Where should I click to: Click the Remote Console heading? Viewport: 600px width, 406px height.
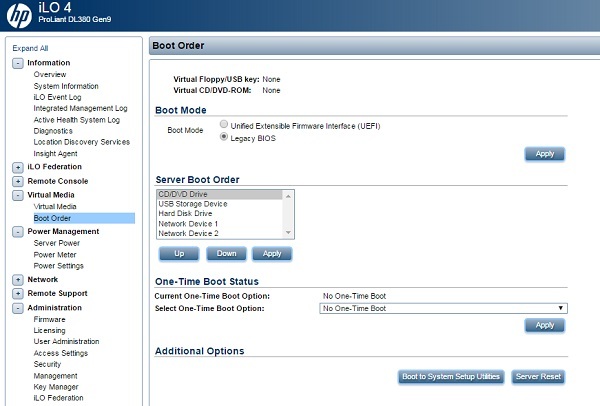(x=58, y=181)
